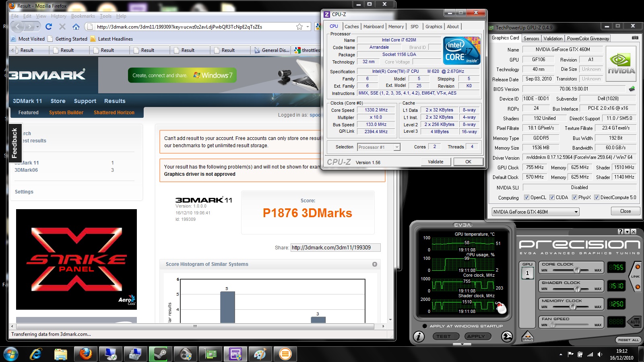
Task: Open back/forward history dropdown in Firefox
Action: click(37, 27)
